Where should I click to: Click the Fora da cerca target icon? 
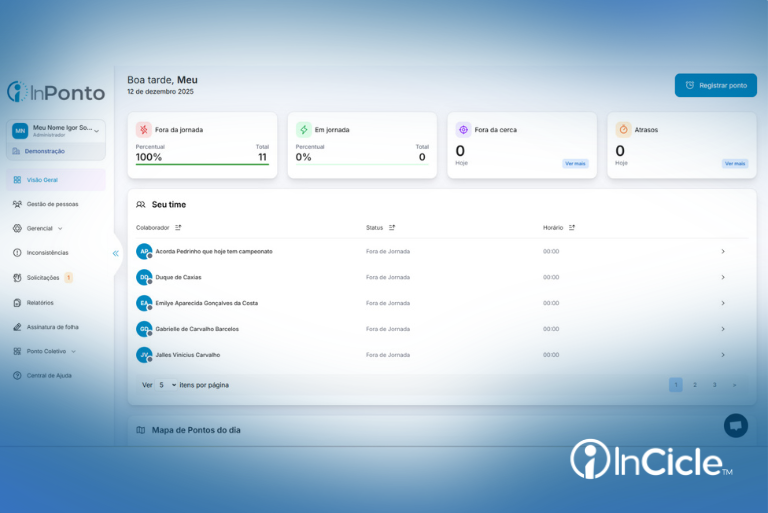pyautogui.click(x=463, y=130)
